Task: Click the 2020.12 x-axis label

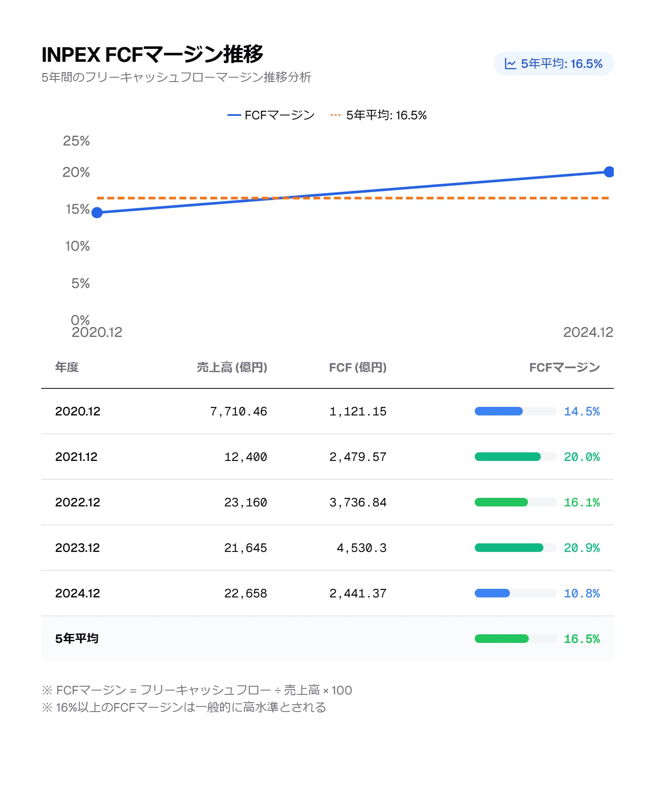Action: click(97, 332)
